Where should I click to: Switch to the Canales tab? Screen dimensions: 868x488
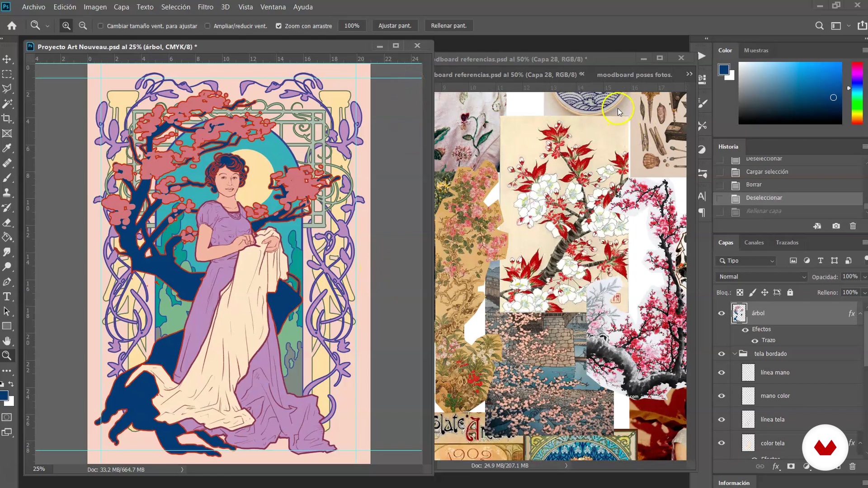pyautogui.click(x=754, y=243)
